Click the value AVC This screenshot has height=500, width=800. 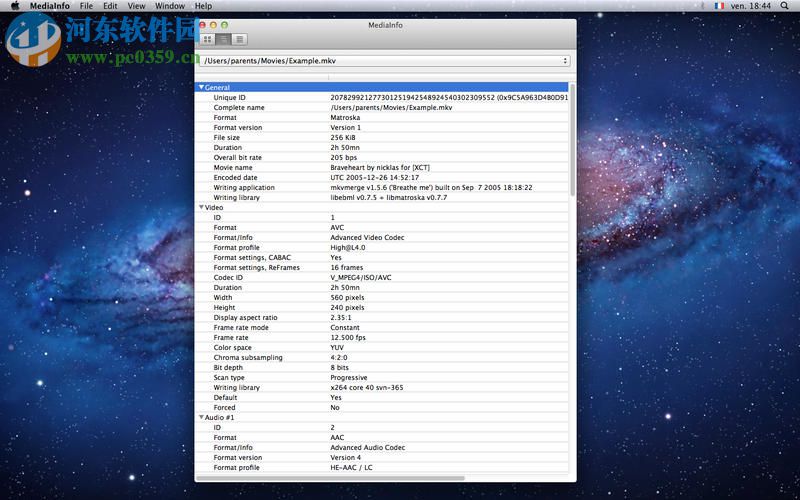(x=337, y=228)
